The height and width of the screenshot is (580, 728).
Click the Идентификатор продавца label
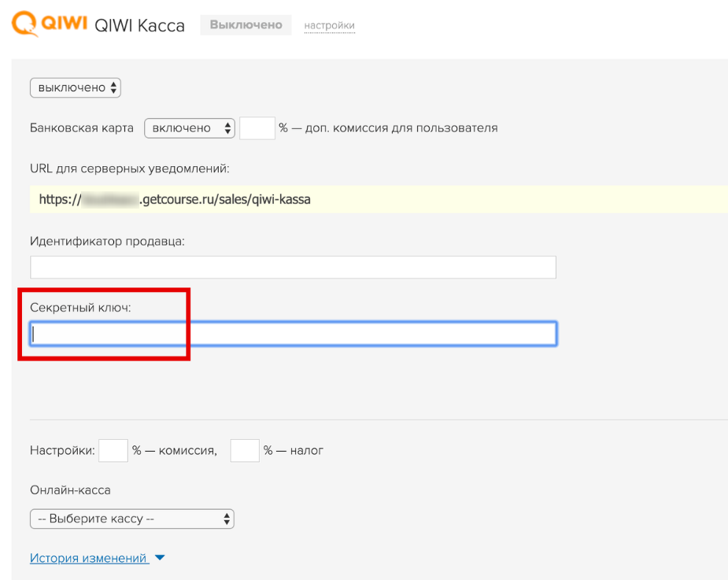coord(107,242)
